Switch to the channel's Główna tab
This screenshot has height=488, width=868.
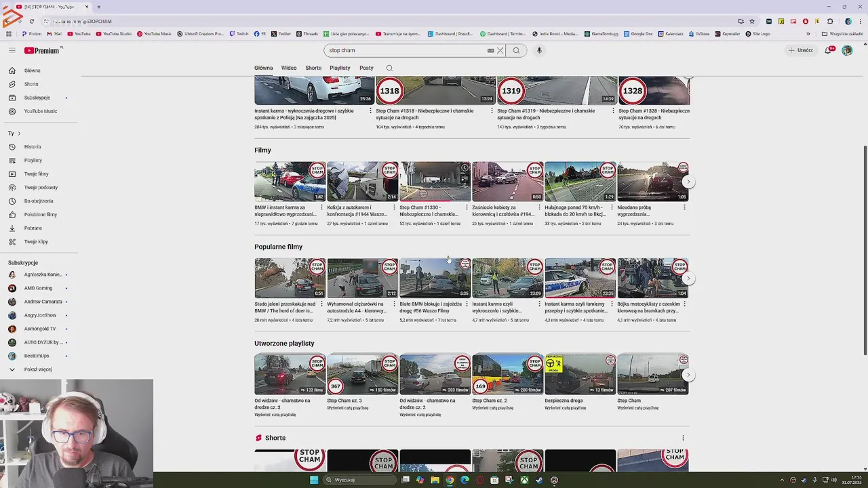[x=263, y=68]
